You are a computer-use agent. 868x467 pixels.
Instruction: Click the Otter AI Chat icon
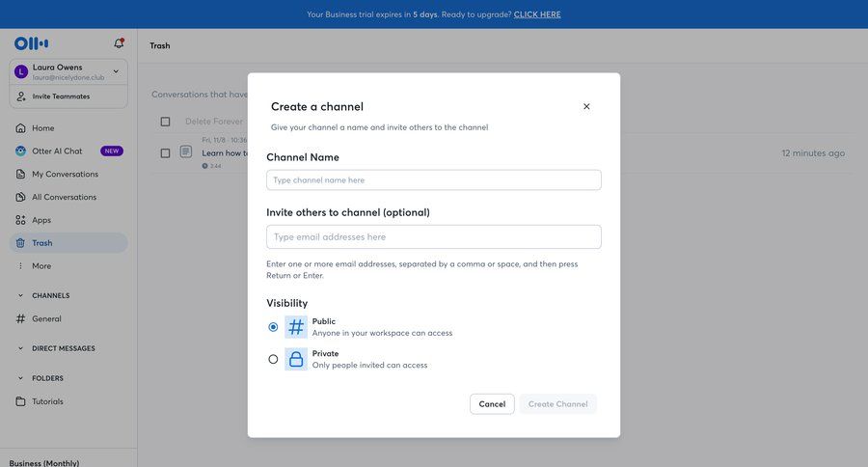point(20,151)
